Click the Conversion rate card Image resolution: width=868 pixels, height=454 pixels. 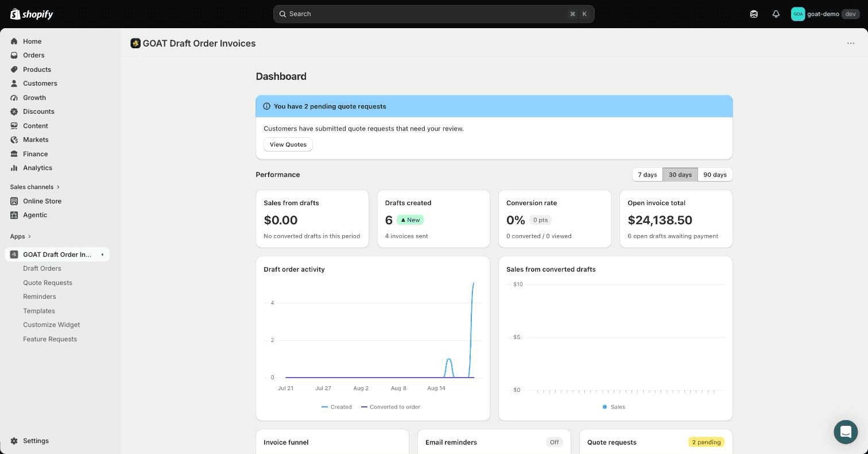(555, 219)
